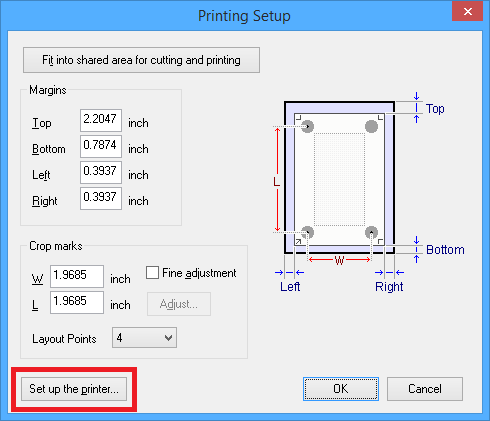The image size is (490, 421).
Task: Click the bottom-right crop mark circle in preview
Action: click(x=371, y=232)
